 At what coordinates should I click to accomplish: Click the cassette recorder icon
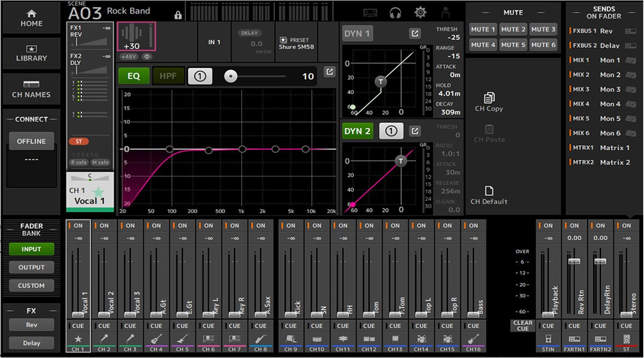pos(370,12)
